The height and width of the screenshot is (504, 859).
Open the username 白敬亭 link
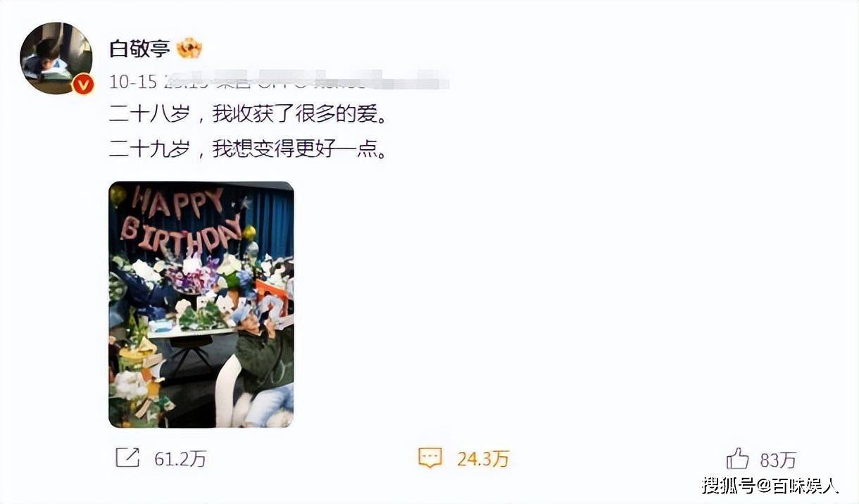coord(139,49)
